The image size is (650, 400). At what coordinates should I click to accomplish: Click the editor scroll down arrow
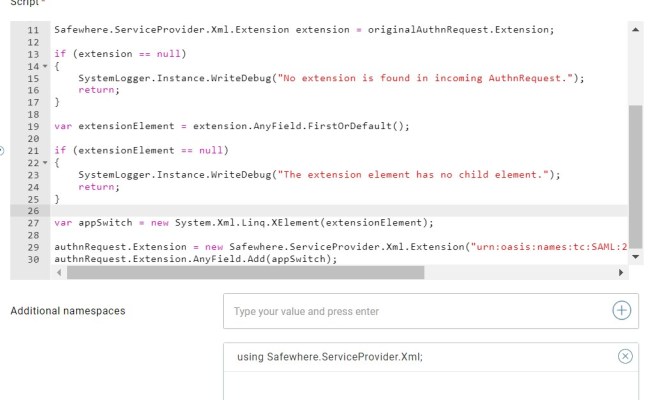click(x=635, y=257)
